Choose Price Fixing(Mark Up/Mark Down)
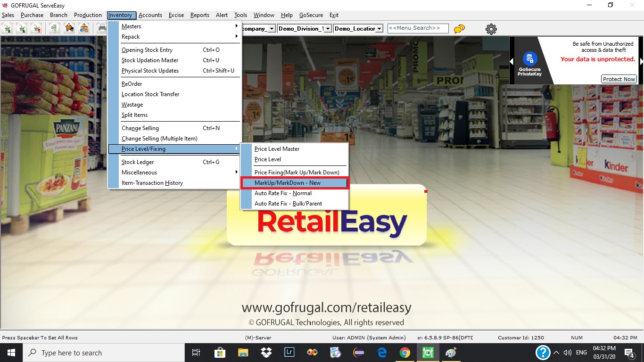Viewport: 644px width, 362px height. click(295, 173)
